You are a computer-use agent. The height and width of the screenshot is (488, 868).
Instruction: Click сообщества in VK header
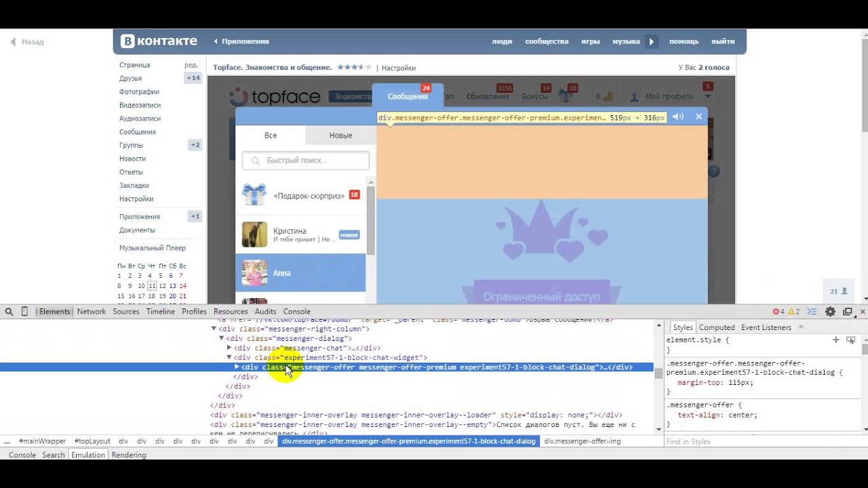pos(547,41)
